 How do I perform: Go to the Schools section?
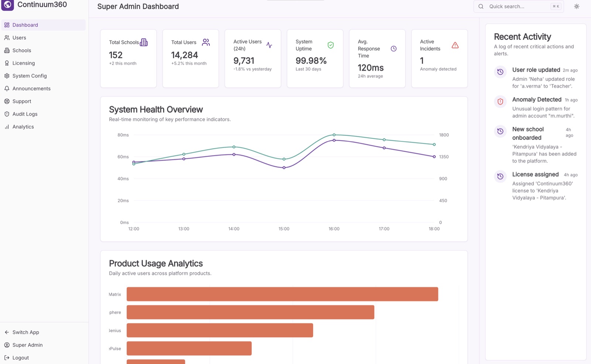[x=44, y=51]
